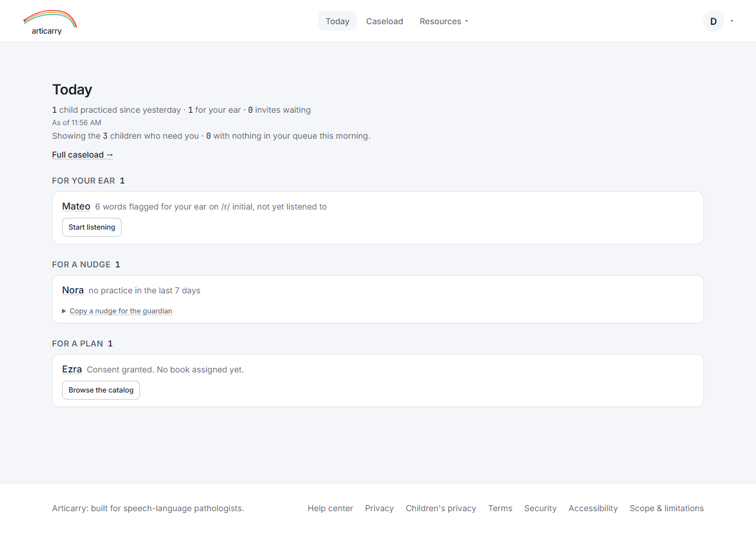756x533 pixels.
Task: Open the Resources dropdown menu
Action: pos(444,21)
